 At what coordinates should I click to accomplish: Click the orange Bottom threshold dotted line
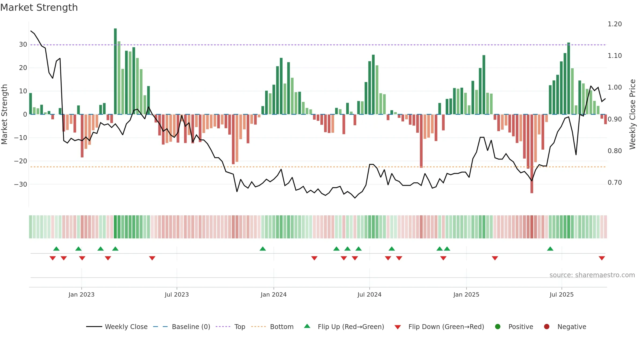(x=318, y=167)
